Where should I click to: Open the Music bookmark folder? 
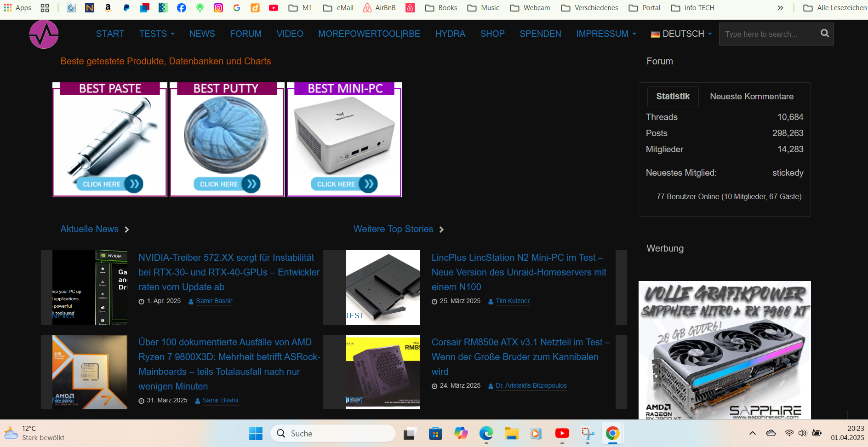(x=483, y=7)
